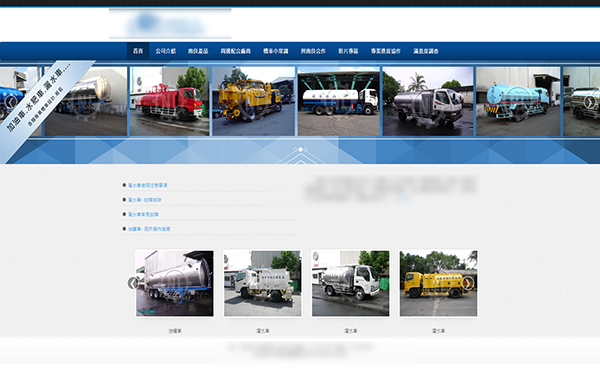Click the 油罐車 product caption
This screenshot has width=600, height=389.
coord(175,331)
